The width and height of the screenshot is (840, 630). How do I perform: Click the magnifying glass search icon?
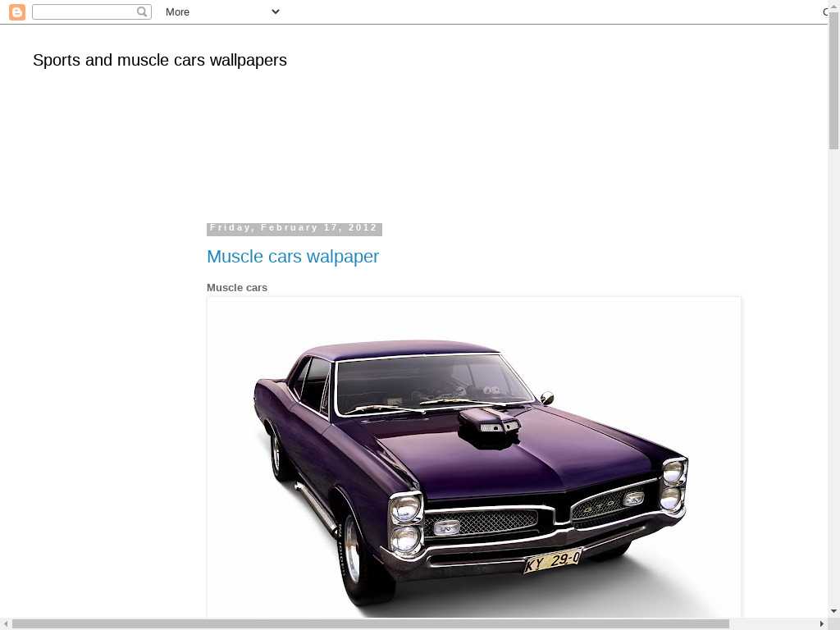pos(142,11)
